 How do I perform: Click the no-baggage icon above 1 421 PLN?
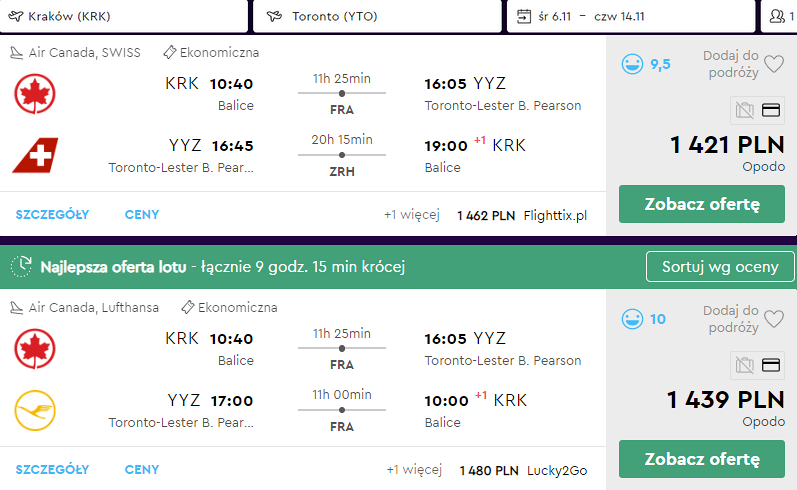point(743,110)
